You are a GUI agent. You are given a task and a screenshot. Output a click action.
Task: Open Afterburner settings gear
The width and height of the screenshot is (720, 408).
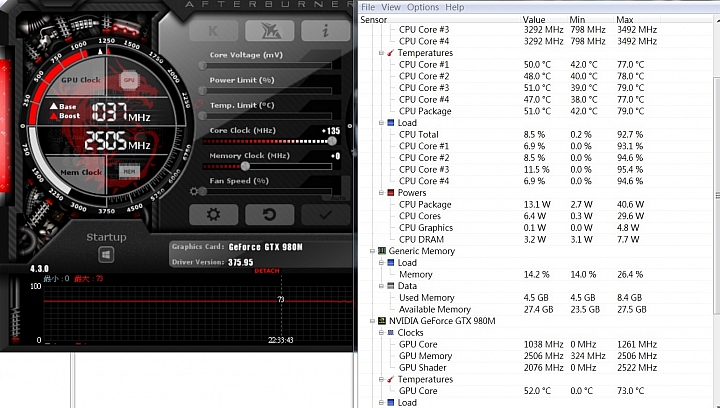point(214,214)
